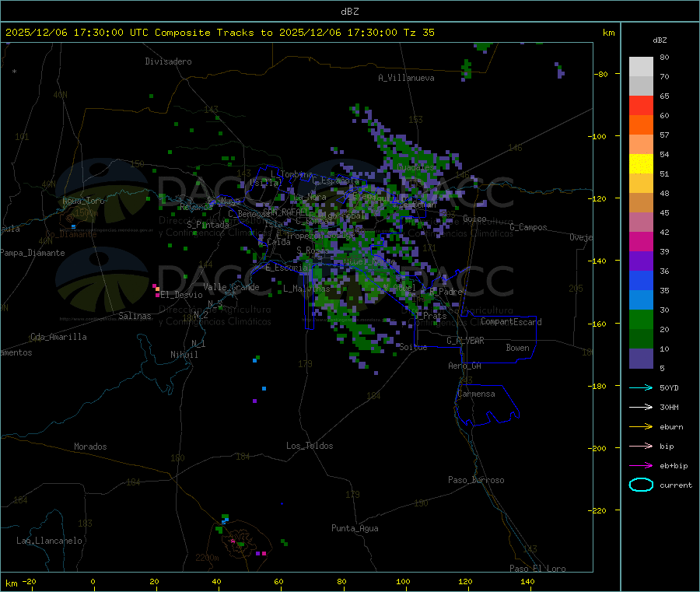Click the mauve 42-45 dBZ swatch

(x=641, y=222)
